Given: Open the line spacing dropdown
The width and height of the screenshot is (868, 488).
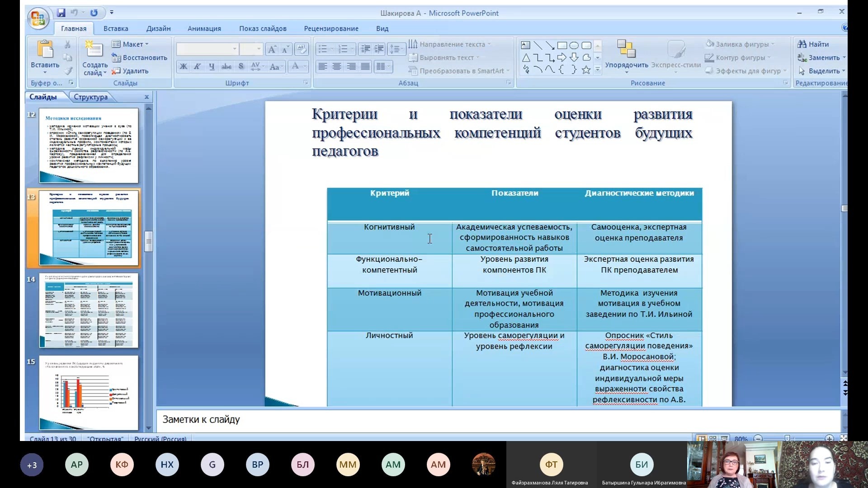Looking at the screenshot, I should point(396,49).
